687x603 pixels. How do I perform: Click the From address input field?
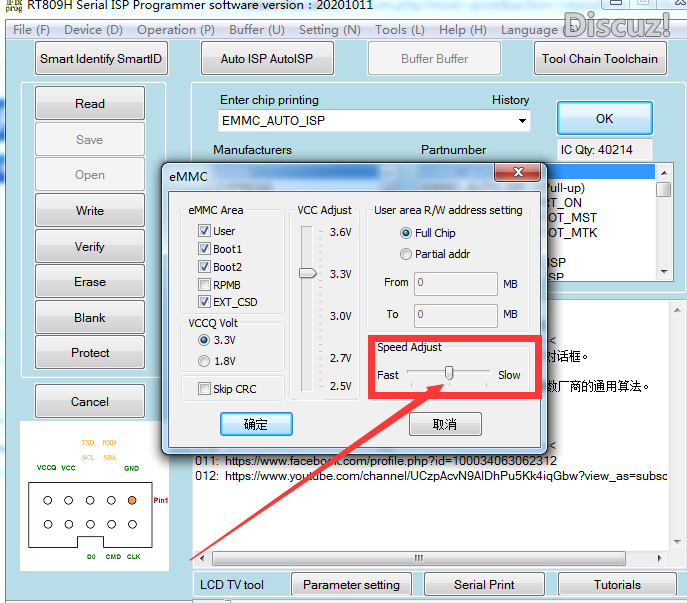tap(456, 283)
